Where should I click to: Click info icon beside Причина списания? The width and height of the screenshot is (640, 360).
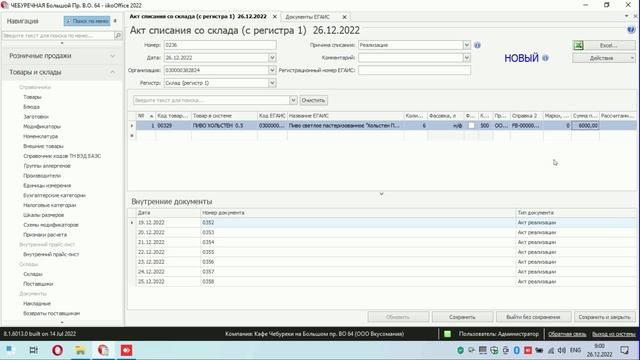point(477,45)
